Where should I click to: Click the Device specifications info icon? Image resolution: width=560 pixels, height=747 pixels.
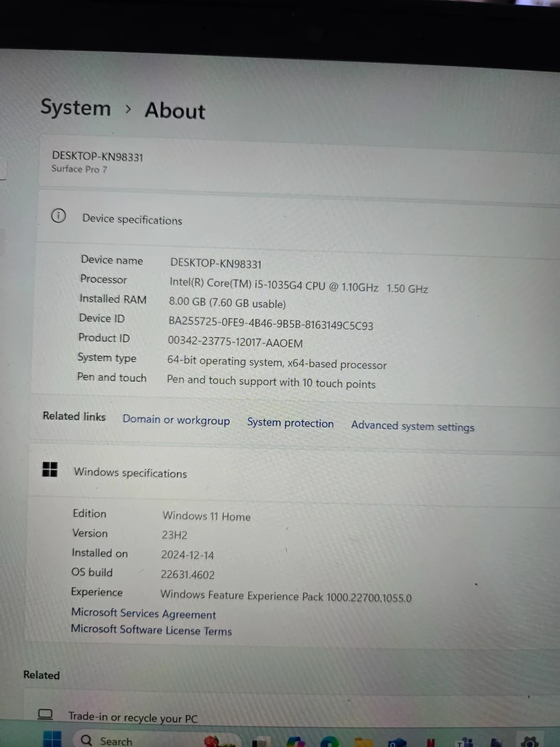tap(58, 216)
